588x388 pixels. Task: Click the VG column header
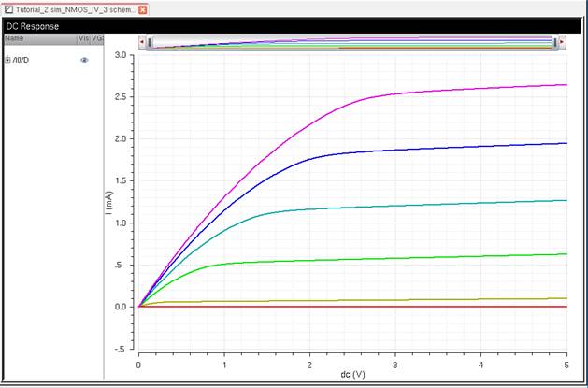[x=96, y=39]
